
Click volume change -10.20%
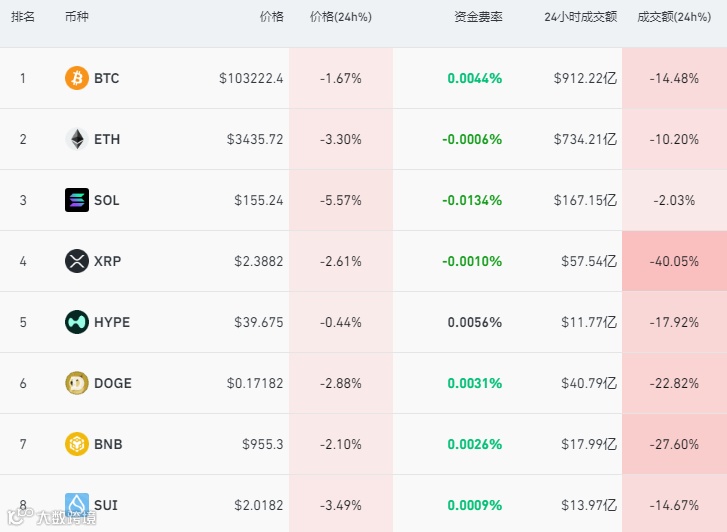click(x=674, y=139)
